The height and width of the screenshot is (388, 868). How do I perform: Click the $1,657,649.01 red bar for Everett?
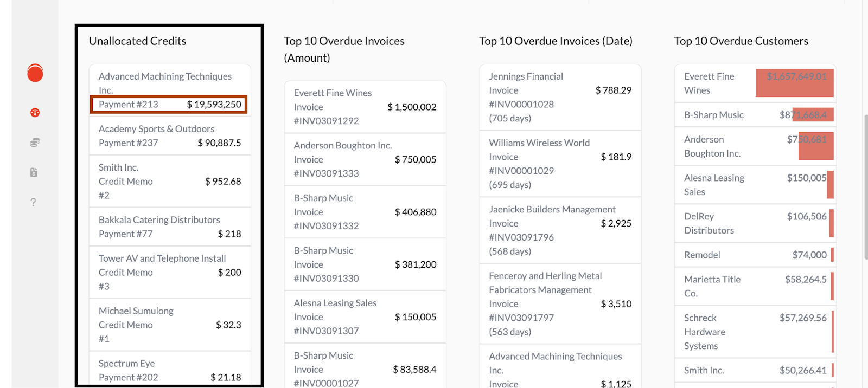[795, 83]
